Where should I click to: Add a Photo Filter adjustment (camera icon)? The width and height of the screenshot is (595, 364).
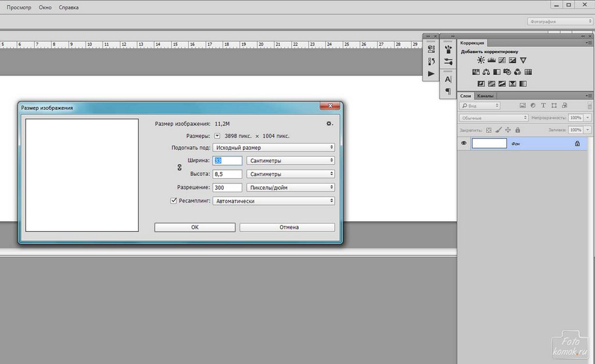pyautogui.click(x=507, y=71)
